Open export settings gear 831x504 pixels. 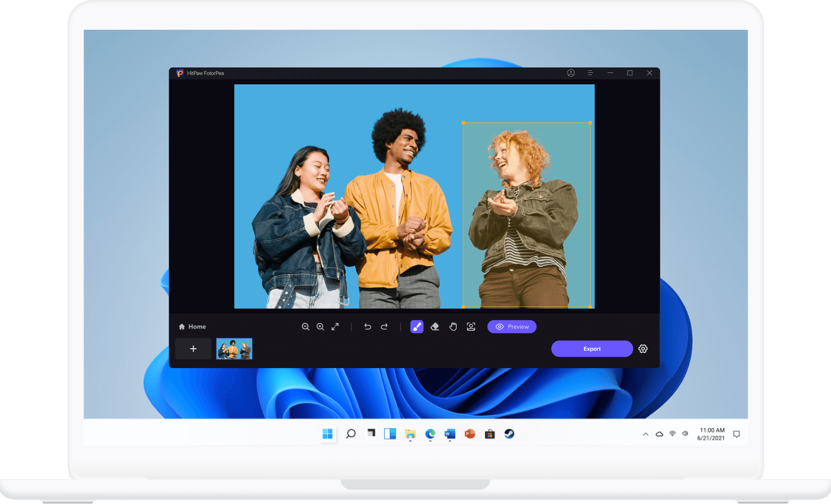(x=643, y=349)
